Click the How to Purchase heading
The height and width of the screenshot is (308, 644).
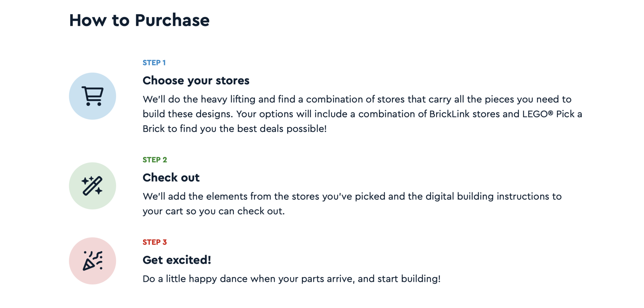pyautogui.click(x=139, y=20)
